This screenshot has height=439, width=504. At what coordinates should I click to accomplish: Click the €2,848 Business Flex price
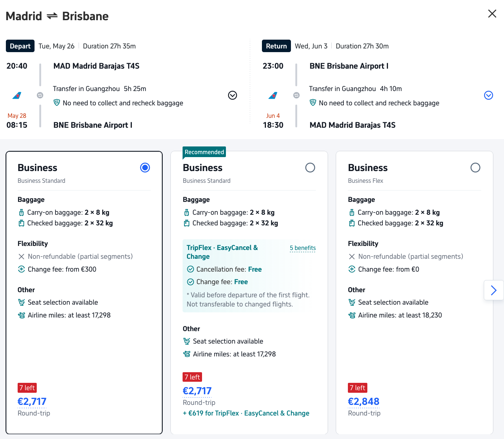tap(363, 402)
